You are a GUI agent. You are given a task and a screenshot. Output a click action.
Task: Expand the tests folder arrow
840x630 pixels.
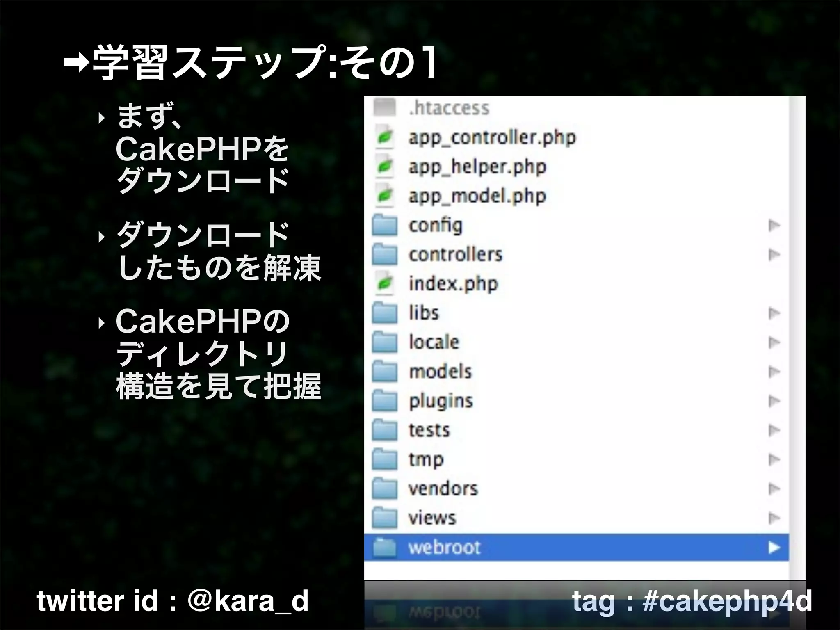(774, 430)
